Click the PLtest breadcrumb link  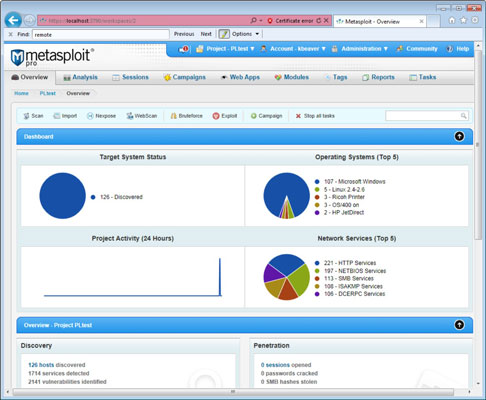(x=48, y=93)
